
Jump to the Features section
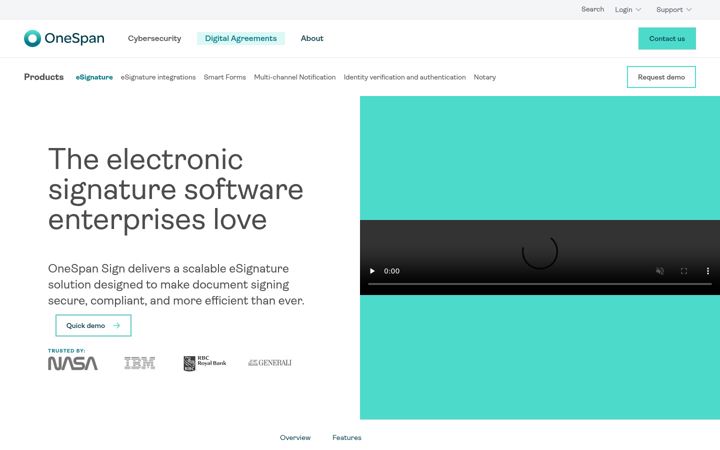[347, 438]
